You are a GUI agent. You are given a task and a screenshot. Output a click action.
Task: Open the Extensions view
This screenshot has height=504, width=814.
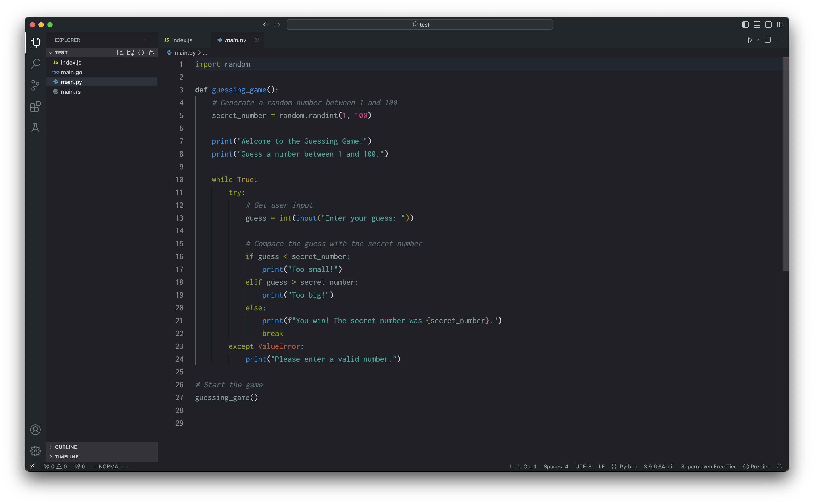point(35,107)
